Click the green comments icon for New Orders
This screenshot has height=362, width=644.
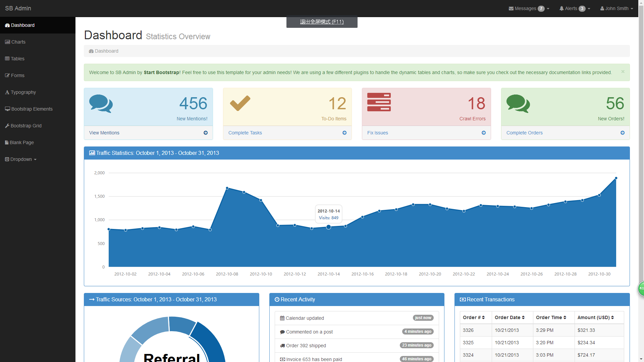click(518, 104)
